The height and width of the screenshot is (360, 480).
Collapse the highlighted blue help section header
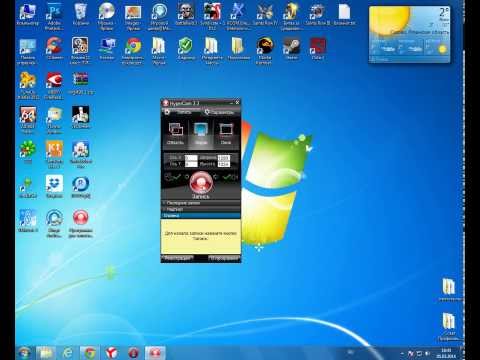[x=201, y=215]
